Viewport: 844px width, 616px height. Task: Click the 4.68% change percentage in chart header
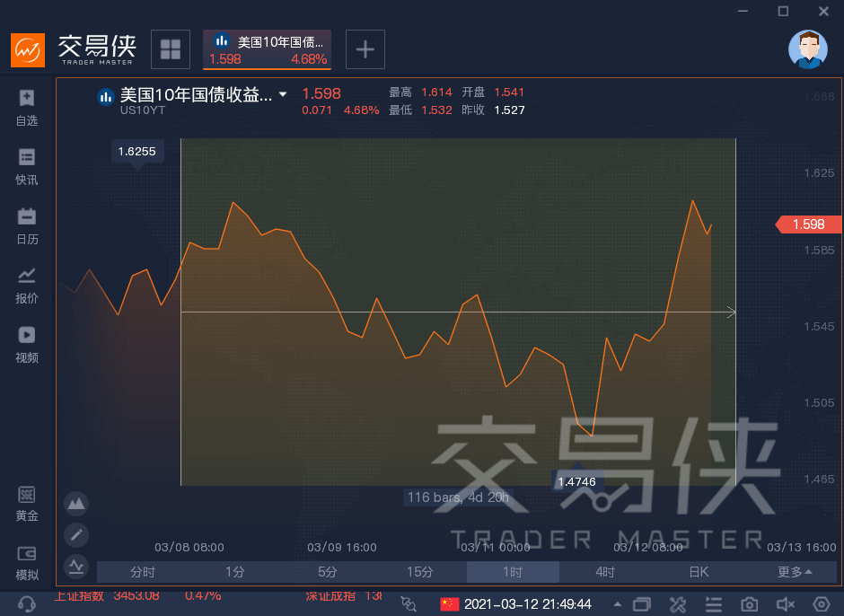362,110
